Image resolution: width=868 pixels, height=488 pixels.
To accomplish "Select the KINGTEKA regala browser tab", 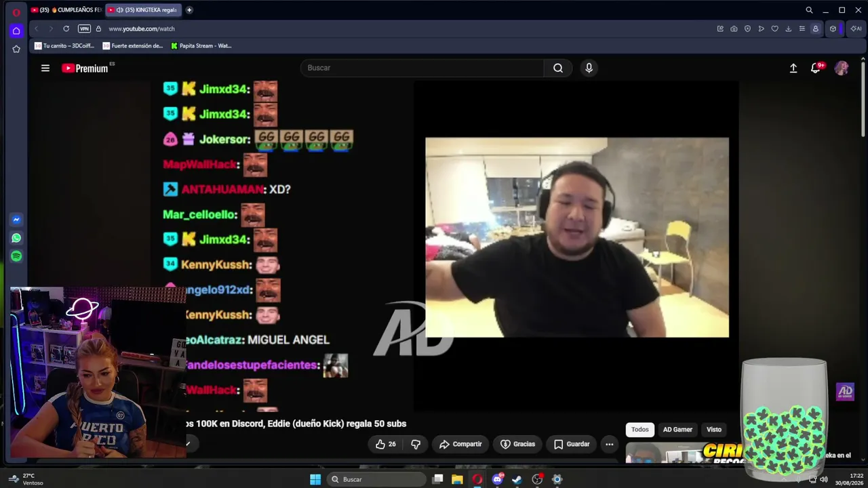I will tap(144, 10).
